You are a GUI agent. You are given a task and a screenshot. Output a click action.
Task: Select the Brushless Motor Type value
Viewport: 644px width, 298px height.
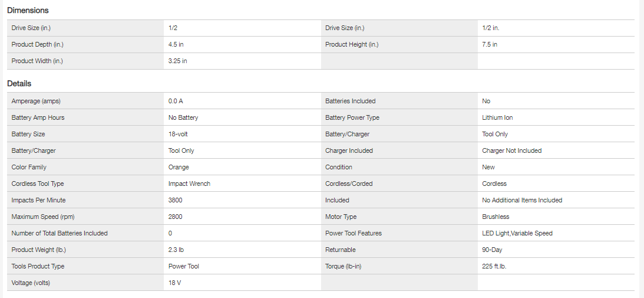click(x=496, y=217)
